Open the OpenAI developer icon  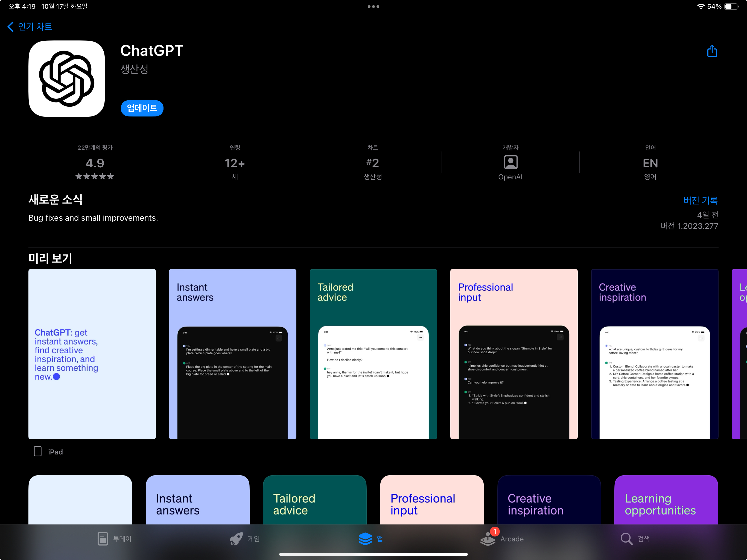coord(510,162)
